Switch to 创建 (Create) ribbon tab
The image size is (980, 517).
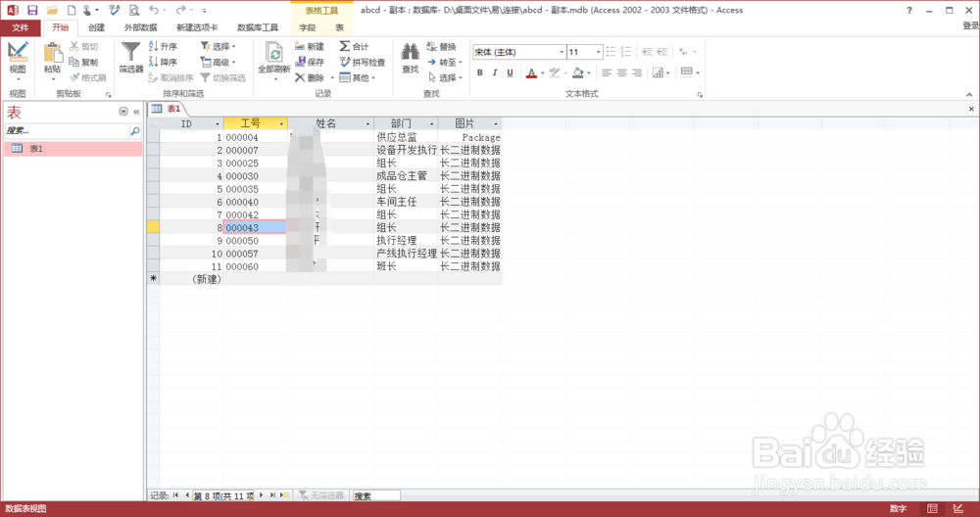tap(96, 27)
